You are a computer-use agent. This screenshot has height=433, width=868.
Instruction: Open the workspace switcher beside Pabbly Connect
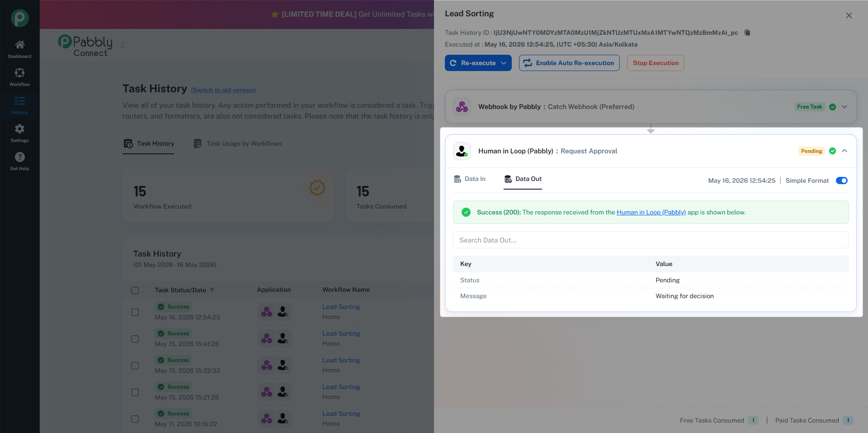[123, 45]
